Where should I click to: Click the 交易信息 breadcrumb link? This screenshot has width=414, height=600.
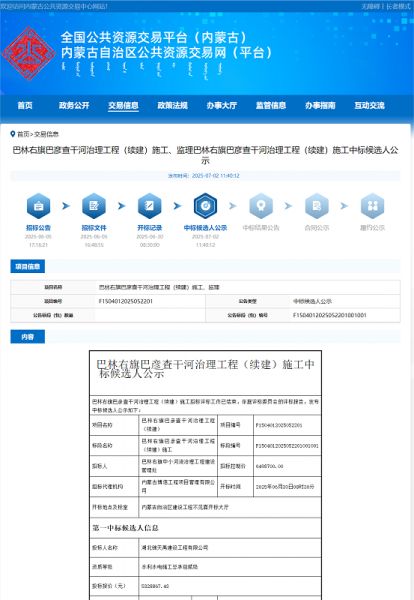(46, 134)
